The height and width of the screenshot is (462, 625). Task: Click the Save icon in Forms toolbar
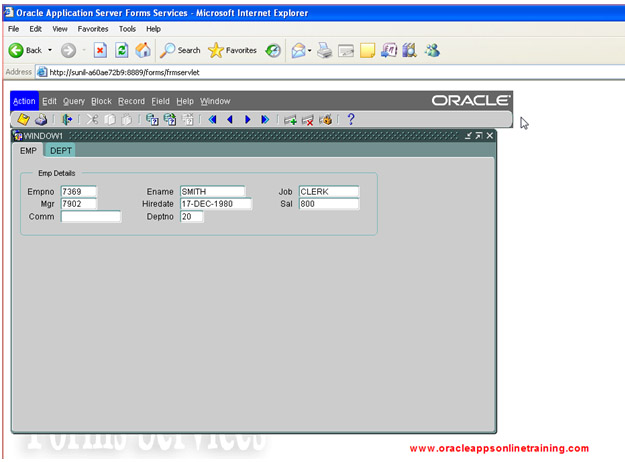click(24, 119)
